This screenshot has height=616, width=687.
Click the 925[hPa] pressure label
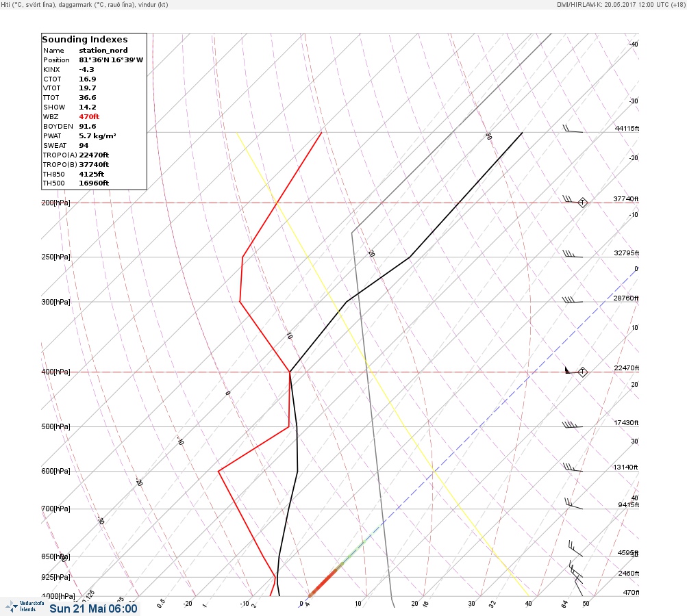click(x=55, y=577)
